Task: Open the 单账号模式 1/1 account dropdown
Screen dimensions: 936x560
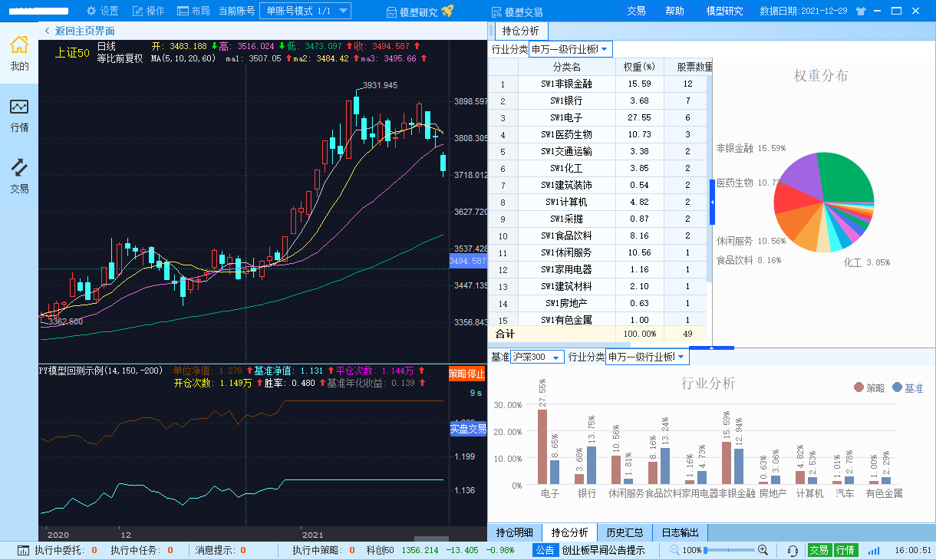Action: [305, 11]
